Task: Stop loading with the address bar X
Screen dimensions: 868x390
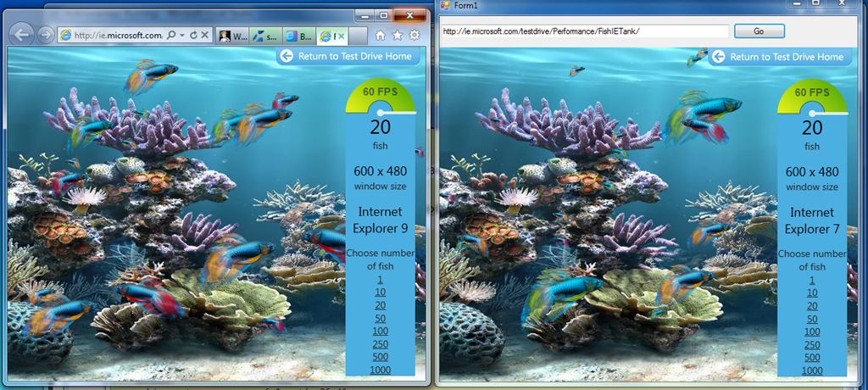Action: pos(204,35)
